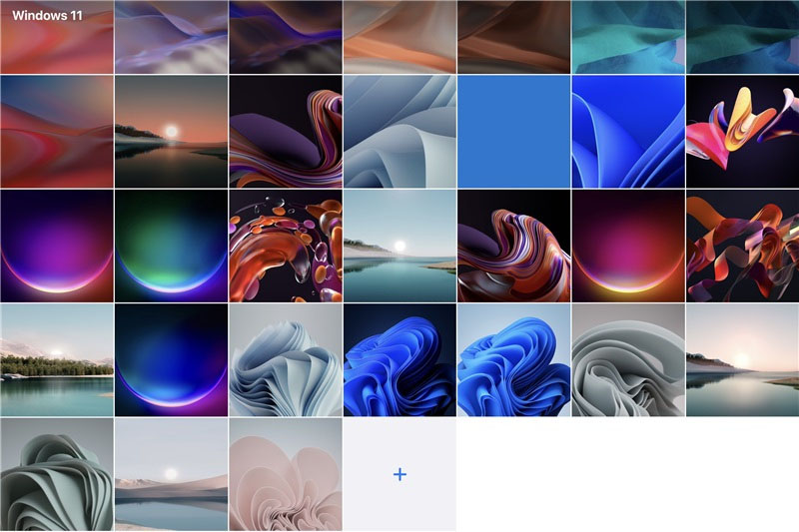Image resolution: width=799 pixels, height=532 pixels.
Task: Select the deep blue glowing arc wallpaper
Action: point(171,360)
